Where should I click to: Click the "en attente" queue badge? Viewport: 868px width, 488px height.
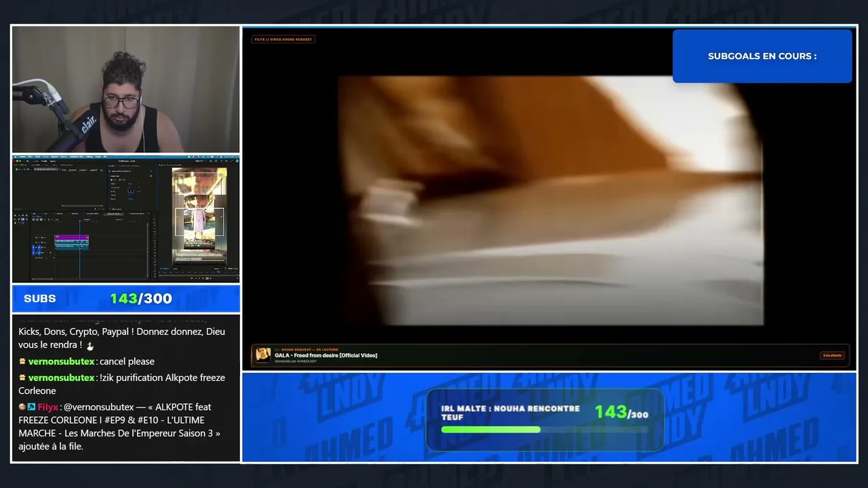point(832,355)
